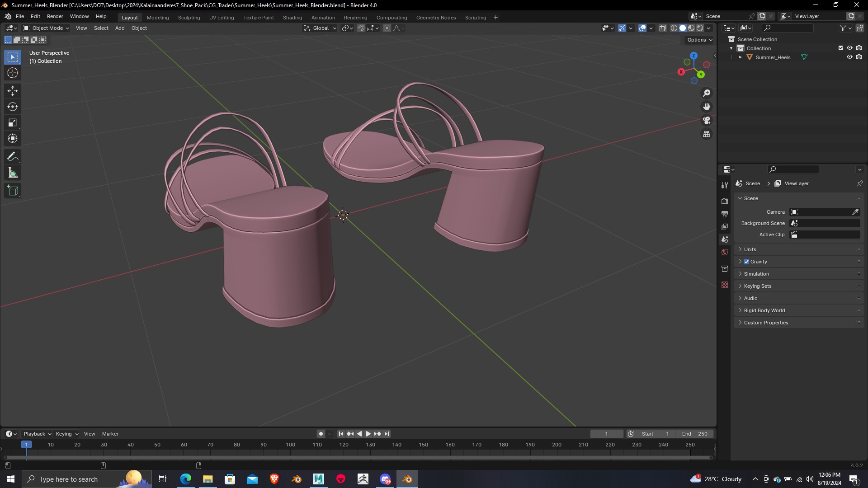Screen dimensions: 868x488
Task: Open the Tool properties tab
Action: [x=725, y=185]
